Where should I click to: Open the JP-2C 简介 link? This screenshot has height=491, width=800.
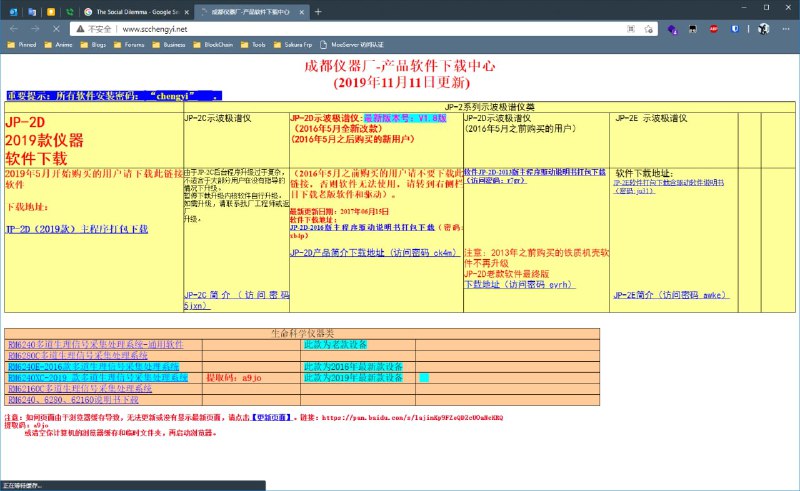point(236,300)
